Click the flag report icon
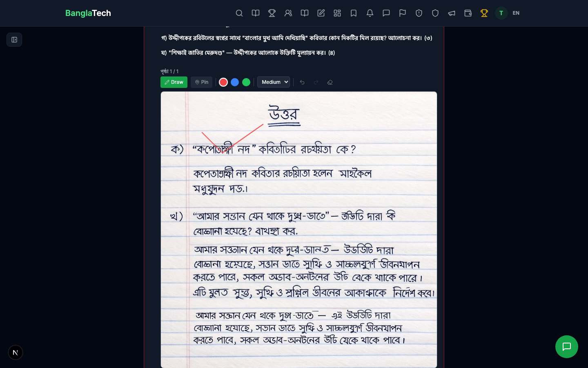The width and height of the screenshot is (588, 368). point(403,13)
